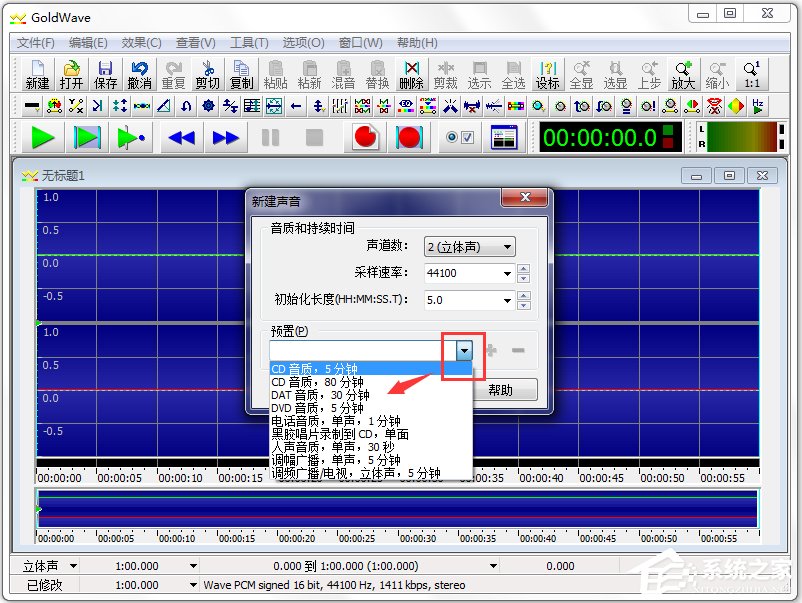802x603 pixels.
Task: Click the 重复 redo icon
Action: [x=173, y=75]
